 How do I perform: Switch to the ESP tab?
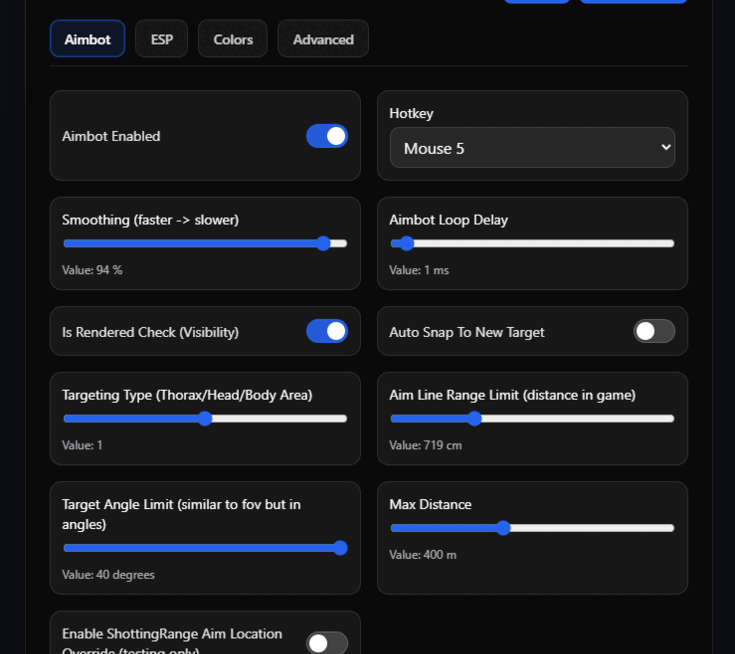pos(161,39)
